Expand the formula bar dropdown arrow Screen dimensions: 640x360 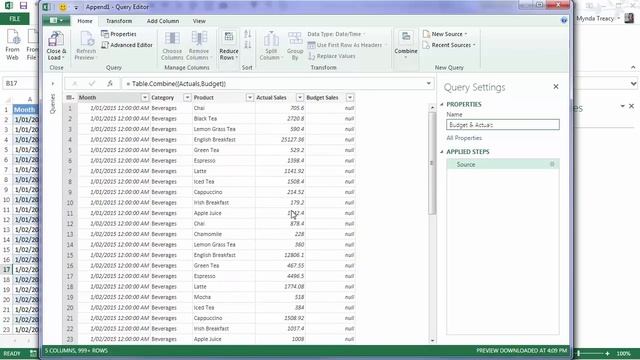(x=429, y=83)
